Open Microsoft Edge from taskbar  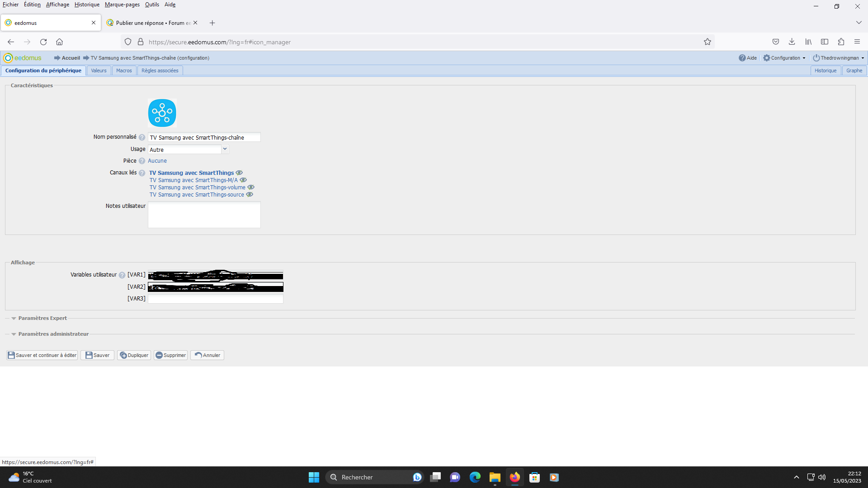(475, 477)
